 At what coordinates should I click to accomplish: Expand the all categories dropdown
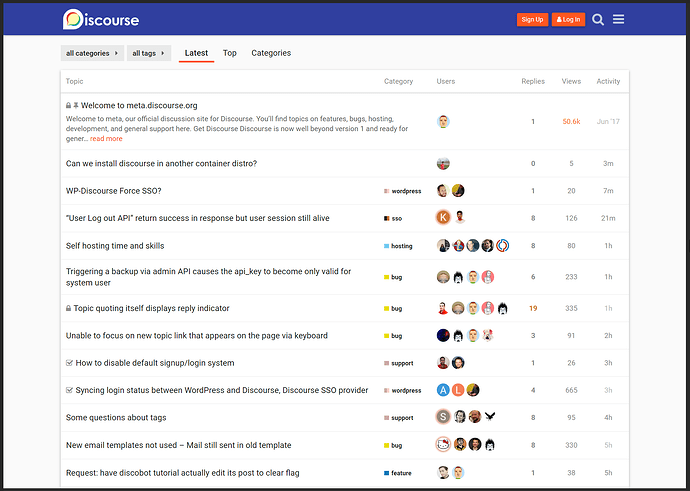click(x=92, y=53)
